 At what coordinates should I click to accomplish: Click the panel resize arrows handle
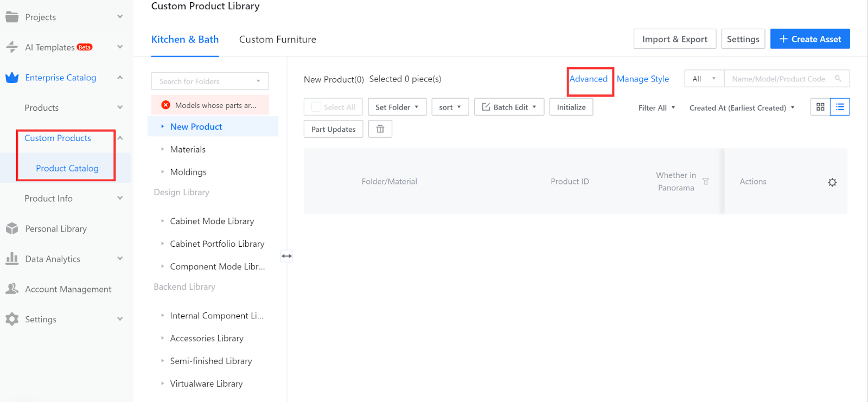click(x=286, y=256)
